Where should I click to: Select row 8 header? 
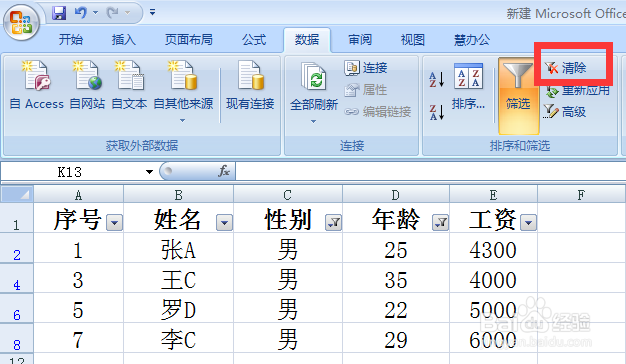(17, 338)
